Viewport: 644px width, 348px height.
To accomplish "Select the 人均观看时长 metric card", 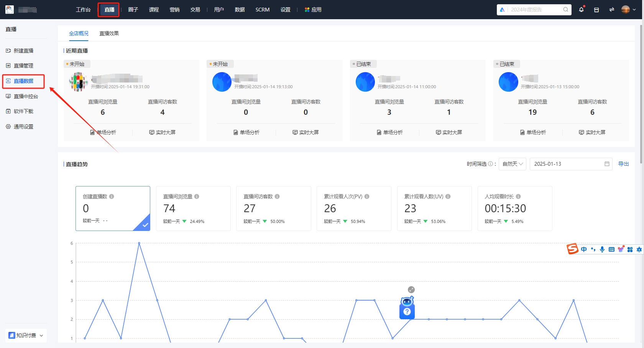I will click(x=514, y=208).
